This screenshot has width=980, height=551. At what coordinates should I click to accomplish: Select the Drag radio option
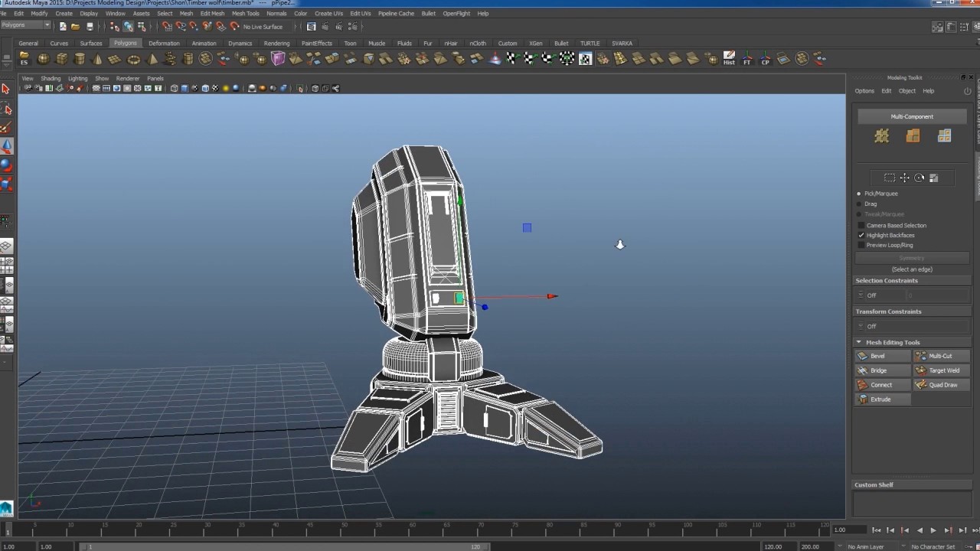(858, 204)
